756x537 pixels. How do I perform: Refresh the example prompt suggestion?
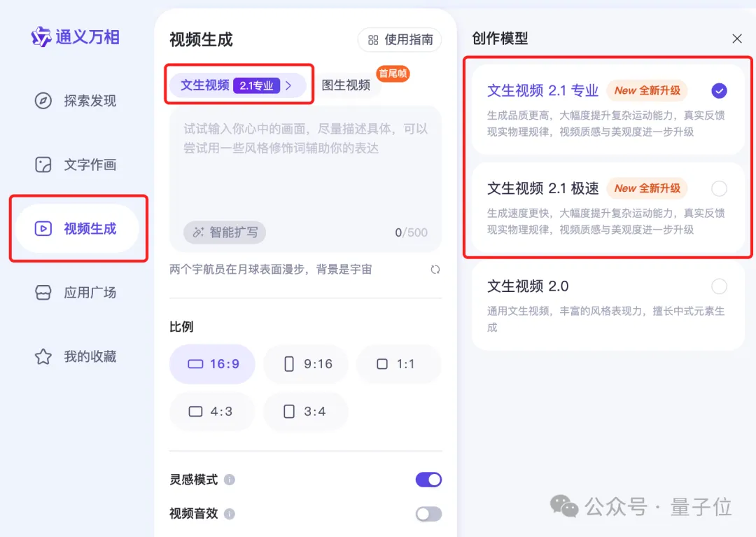pyautogui.click(x=435, y=269)
